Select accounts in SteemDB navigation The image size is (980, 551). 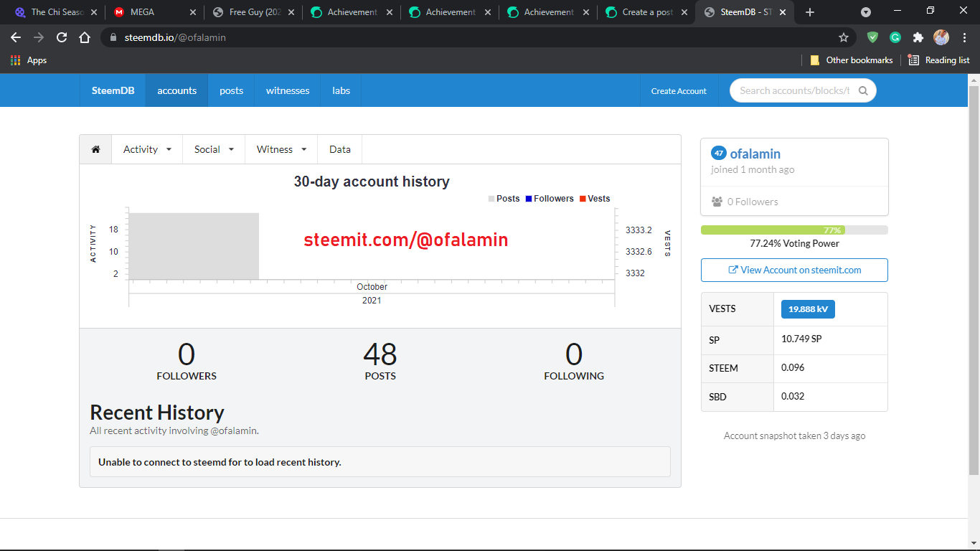pos(177,90)
